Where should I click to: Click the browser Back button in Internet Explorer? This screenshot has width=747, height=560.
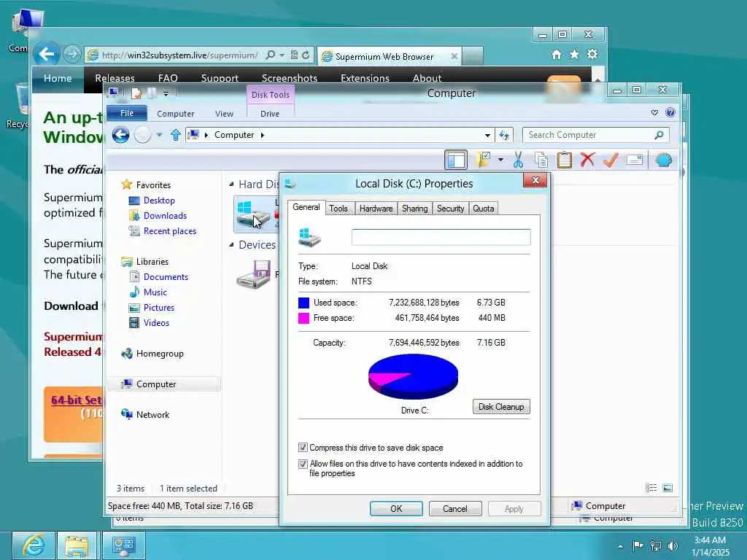point(46,54)
